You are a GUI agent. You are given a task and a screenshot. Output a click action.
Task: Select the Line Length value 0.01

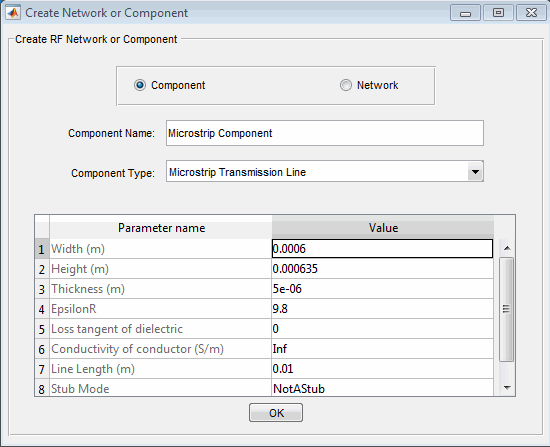pos(382,369)
